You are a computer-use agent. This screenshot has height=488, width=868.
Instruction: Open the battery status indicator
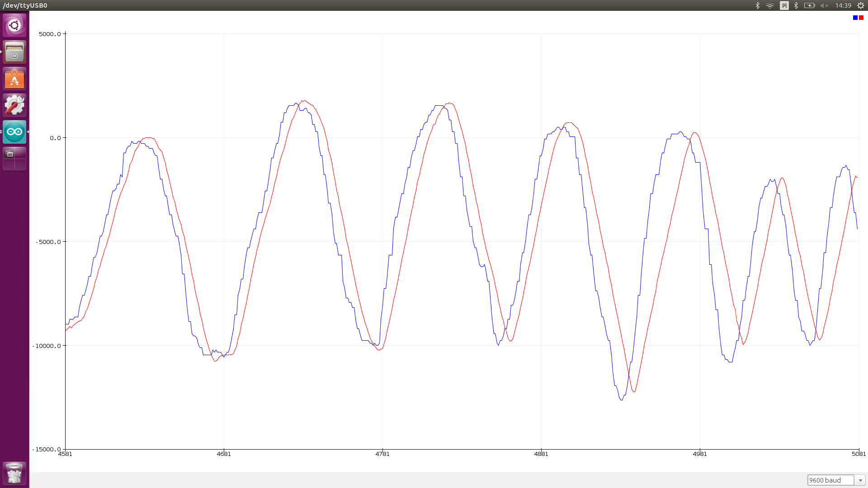(x=809, y=5)
